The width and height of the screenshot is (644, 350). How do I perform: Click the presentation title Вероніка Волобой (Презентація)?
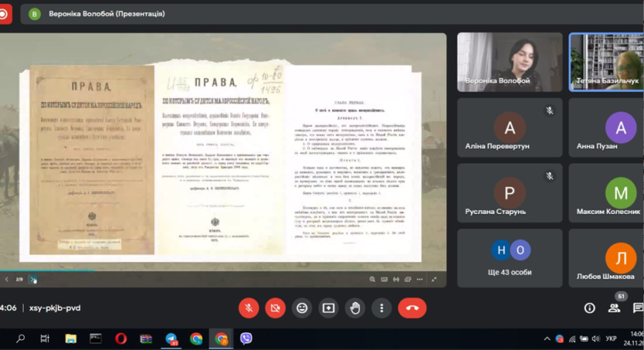pyautogui.click(x=107, y=14)
